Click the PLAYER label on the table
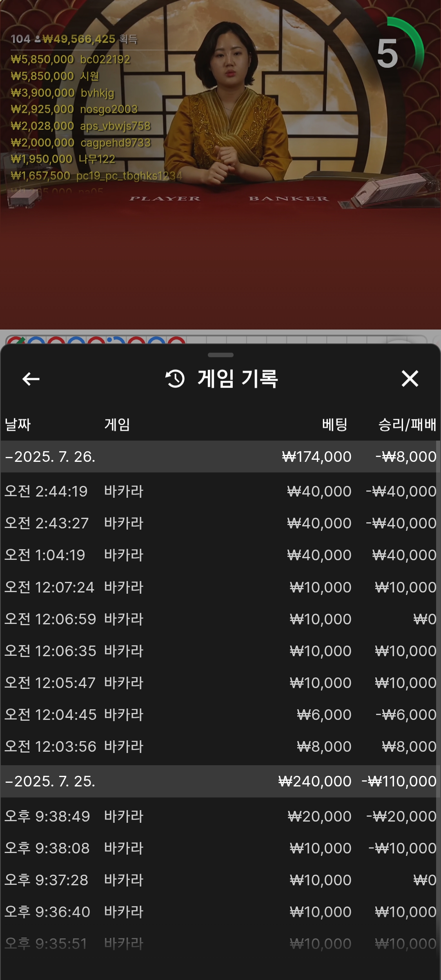 (x=165, y=199)
